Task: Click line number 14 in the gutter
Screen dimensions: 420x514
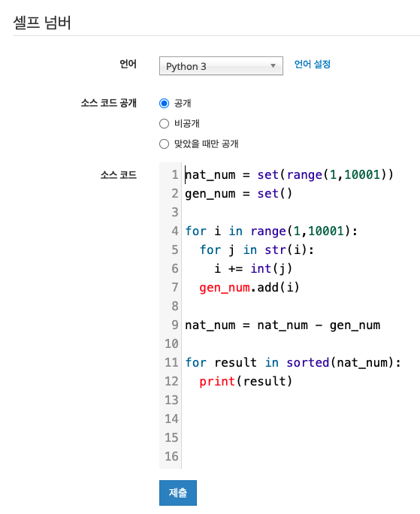Action: pos(171,419)
